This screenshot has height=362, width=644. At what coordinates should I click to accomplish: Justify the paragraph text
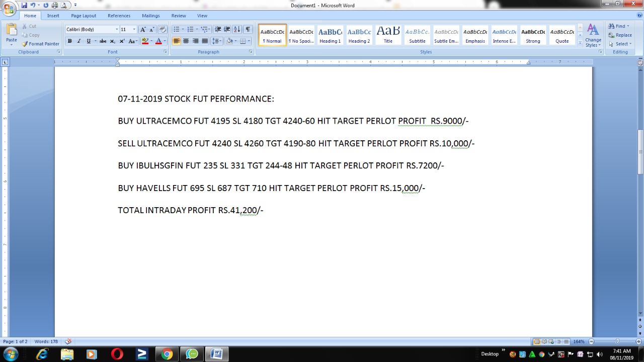point(205,41)
